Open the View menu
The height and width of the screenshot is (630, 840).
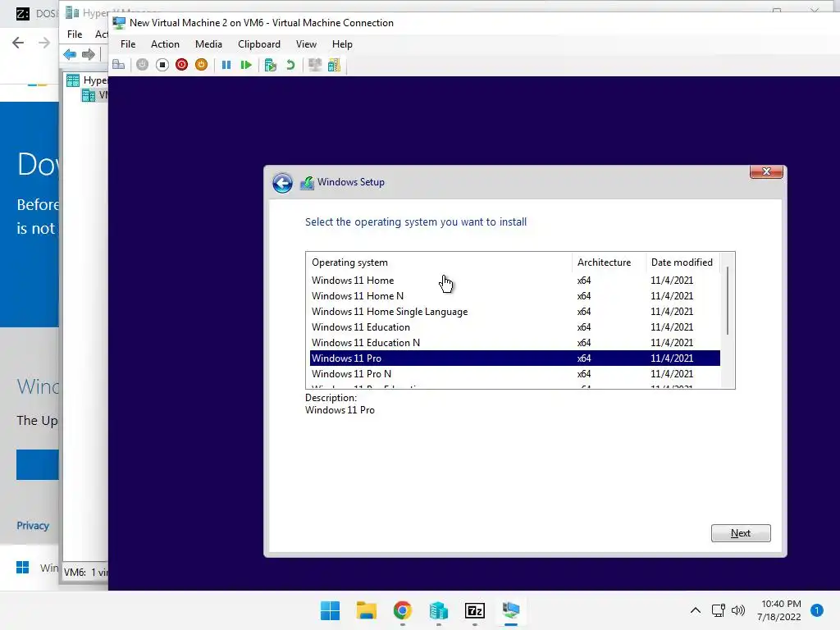tap(306, 44)
